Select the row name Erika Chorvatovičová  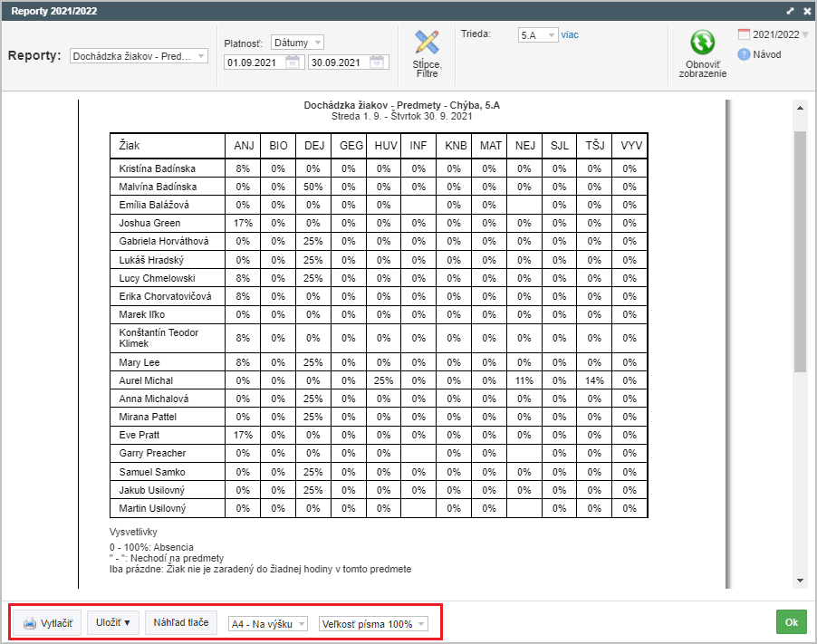coord(165,296)
